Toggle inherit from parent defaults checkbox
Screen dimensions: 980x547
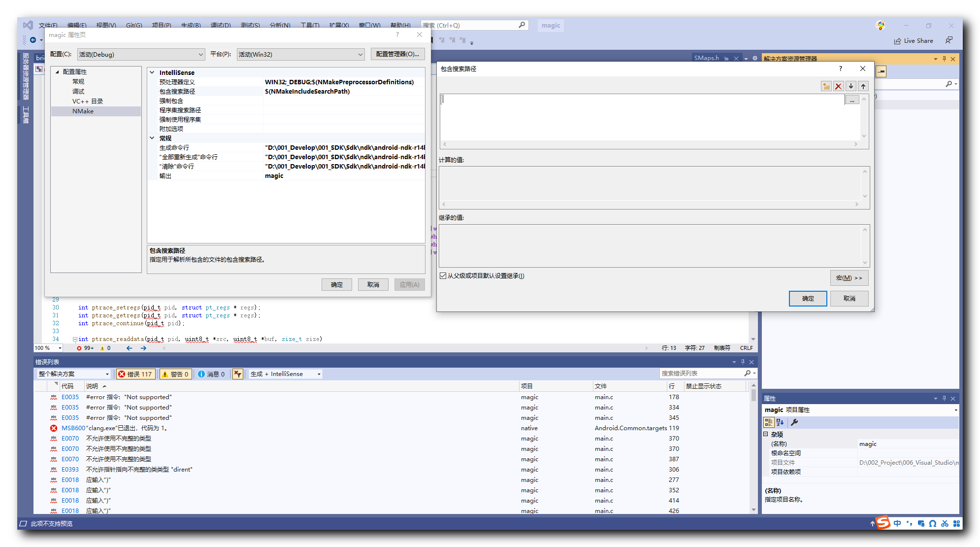(443, 276)
